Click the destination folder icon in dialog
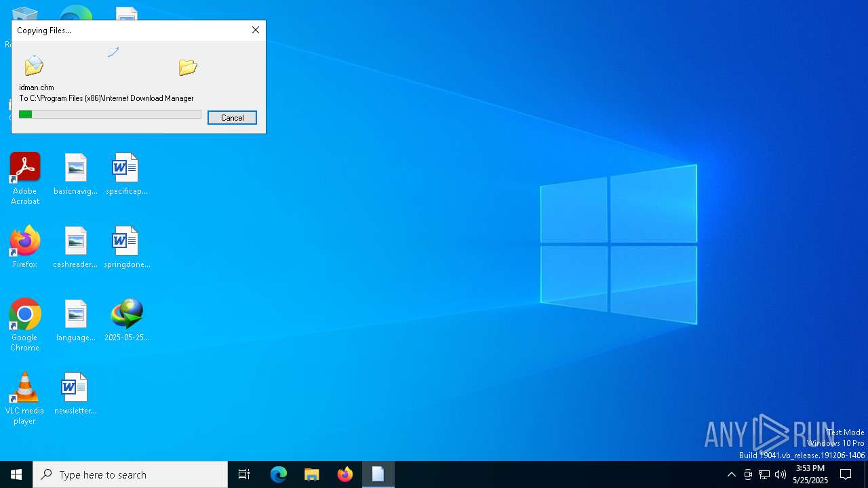 [188, 67]
